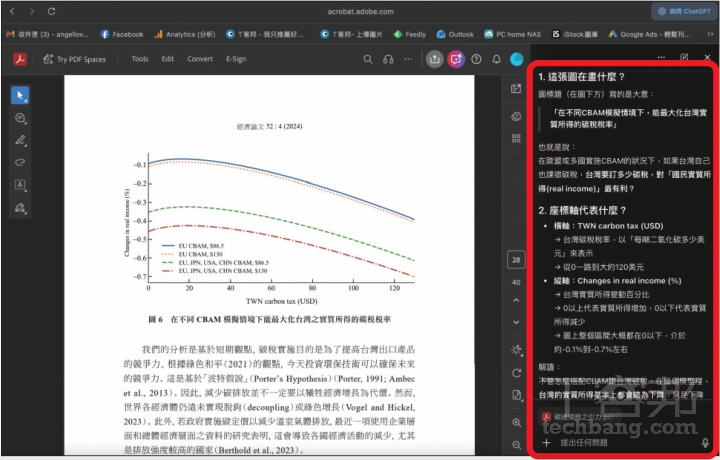720x460 pixels.
Task: Focus the acrobat.adobe.com address bar
Action: (360, 11)
